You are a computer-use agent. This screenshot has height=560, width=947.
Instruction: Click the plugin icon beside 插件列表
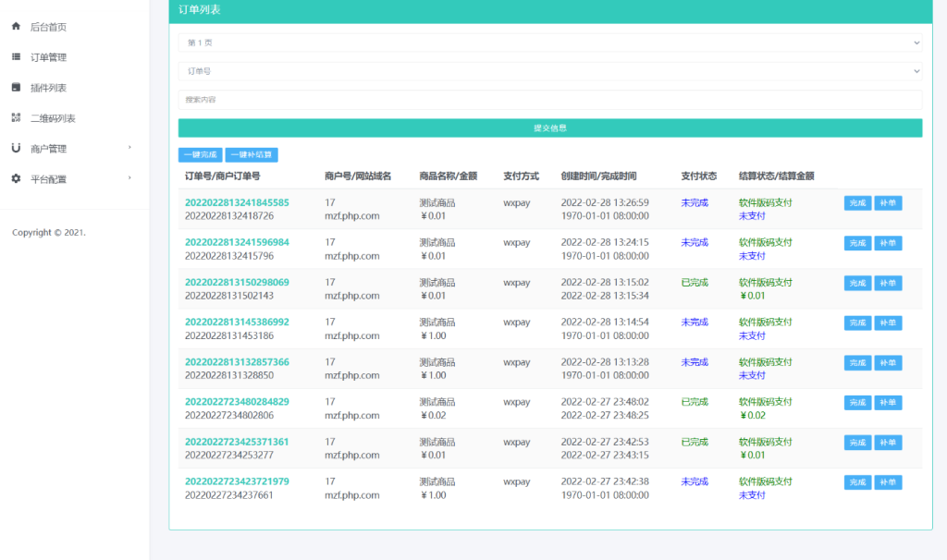(16, 88)
